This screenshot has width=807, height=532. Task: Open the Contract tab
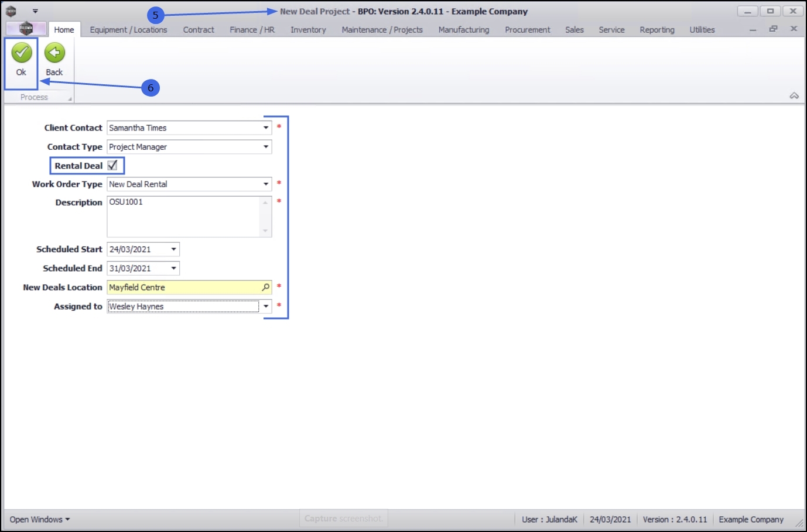[199, 30]
